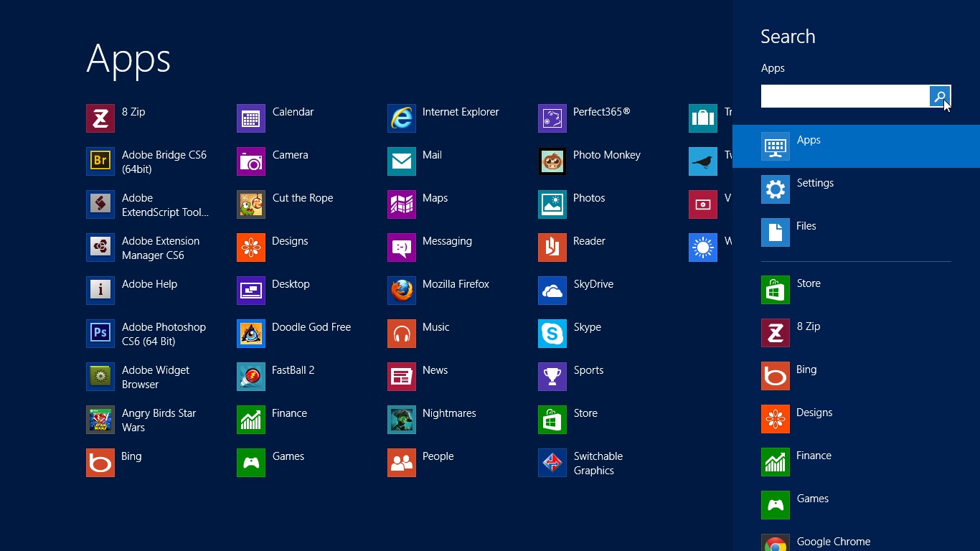Open the red video icon tile
980x551 pixels.
click(x=703, y=204)
